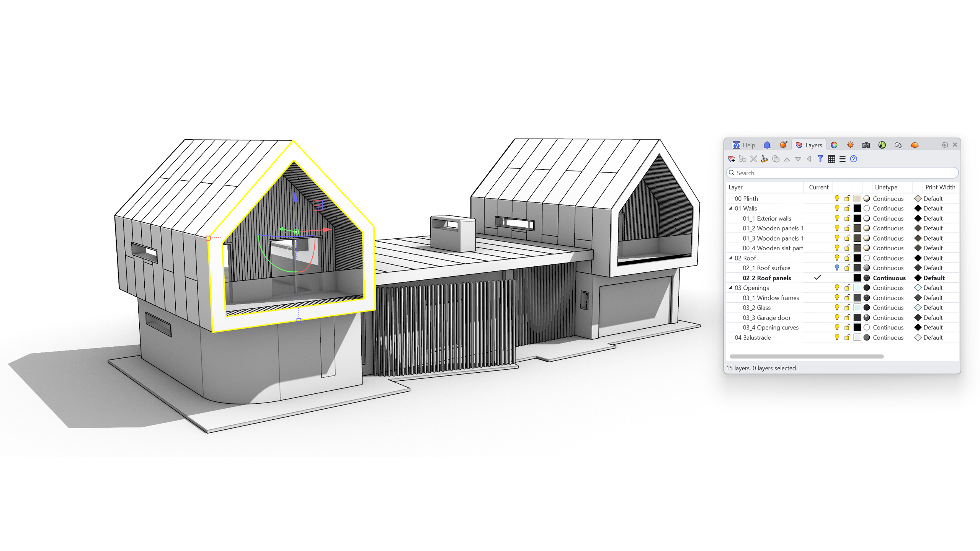Click the print color diamond for 04 Balustrade

pyautogui.click(x=918, y=337)
